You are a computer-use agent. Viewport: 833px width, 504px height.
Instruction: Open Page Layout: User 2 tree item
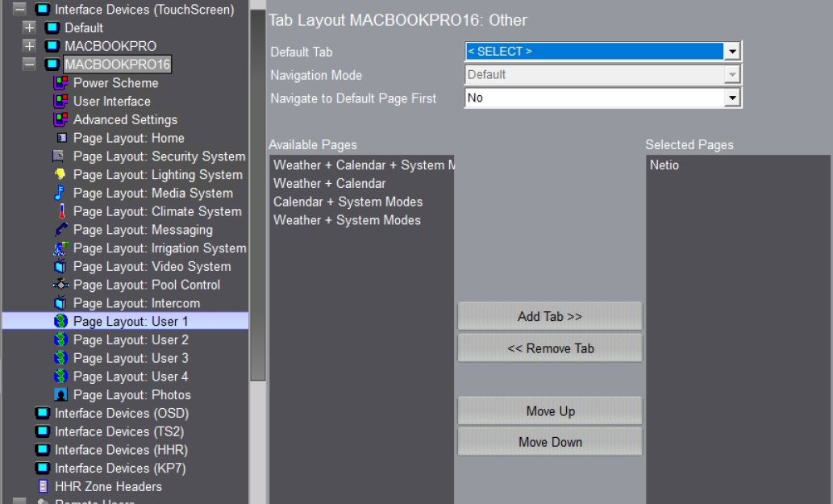131,339
